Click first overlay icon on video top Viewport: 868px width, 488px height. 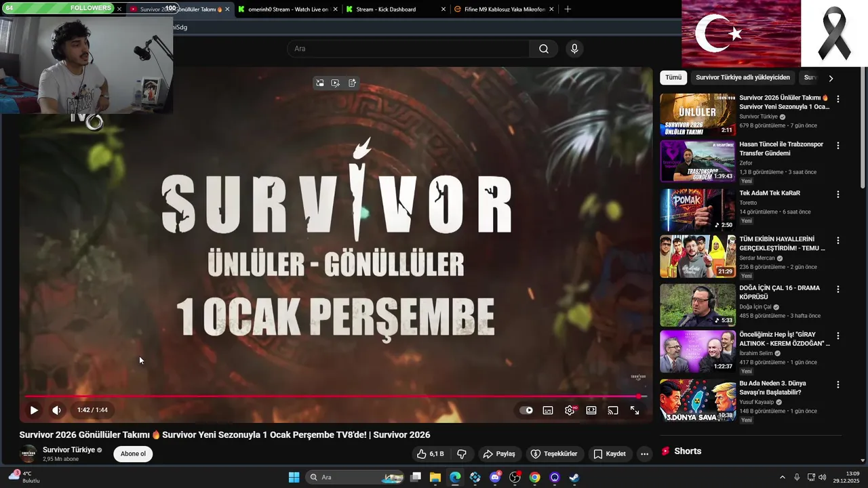[x=319, y=83]
